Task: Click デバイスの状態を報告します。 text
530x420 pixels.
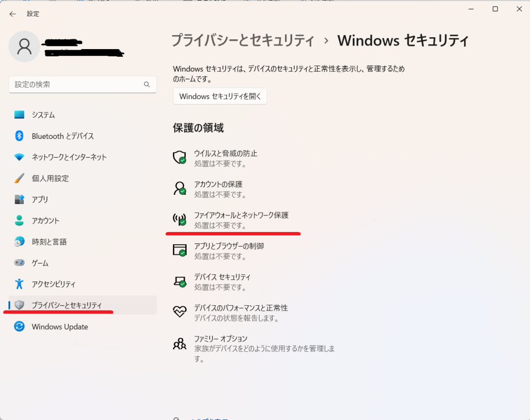Action: tap(237, 318)
